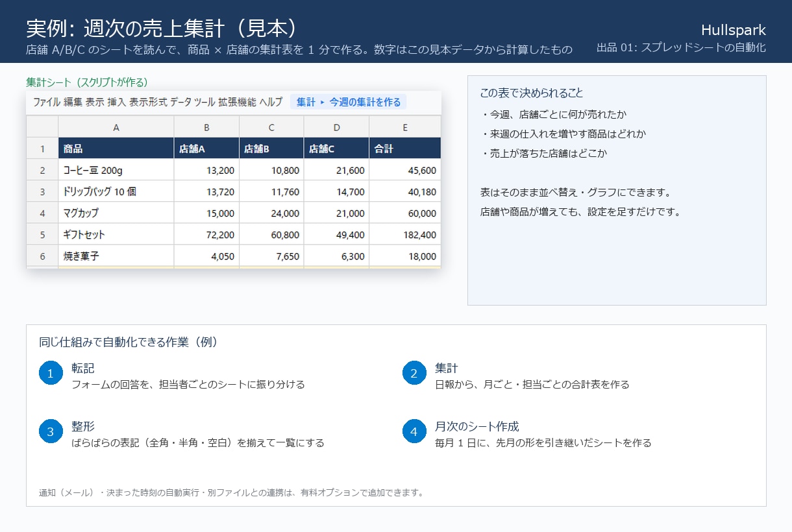Screen dimensions: 792x532
Task: Select row 4 header number
Action: [x=42, y=213]
